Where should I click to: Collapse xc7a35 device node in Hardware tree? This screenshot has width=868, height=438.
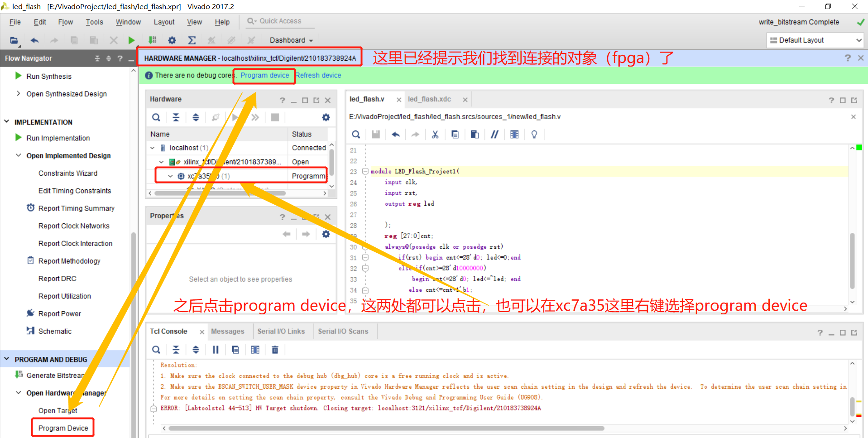[x=170, y=176]
